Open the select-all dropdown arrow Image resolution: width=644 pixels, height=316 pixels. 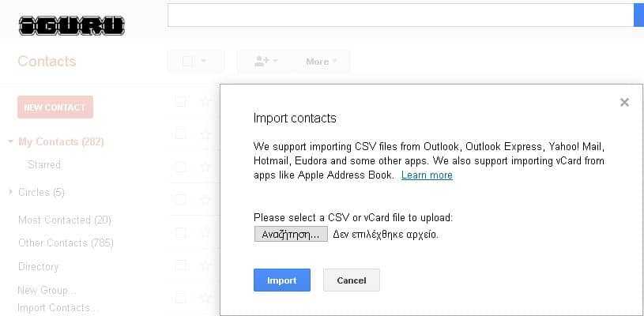tap(203, 62)
